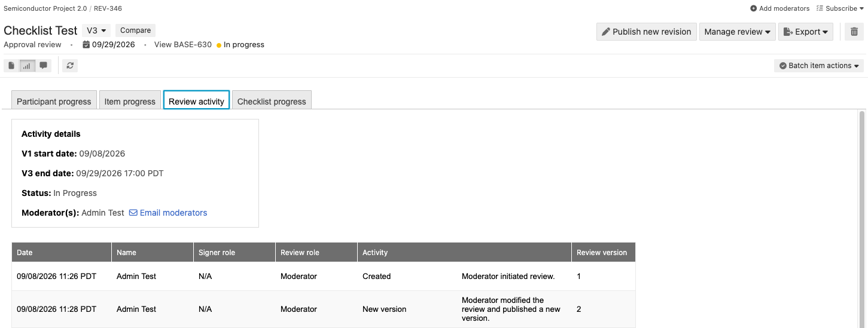Viewport: 868px width, 328px height.
Task: Click Publish new revision button
Action: point(646,32)
